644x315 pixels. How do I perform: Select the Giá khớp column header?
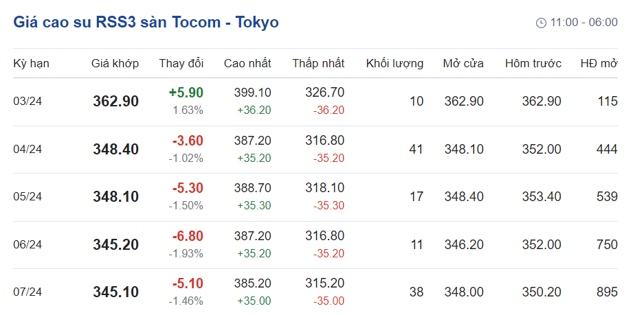(115, 63)
